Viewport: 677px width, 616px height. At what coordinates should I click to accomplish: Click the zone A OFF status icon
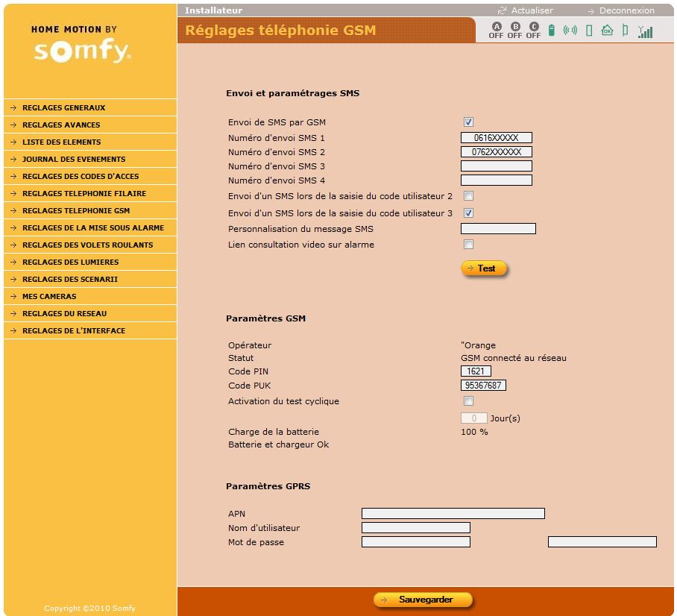(496, 31)
